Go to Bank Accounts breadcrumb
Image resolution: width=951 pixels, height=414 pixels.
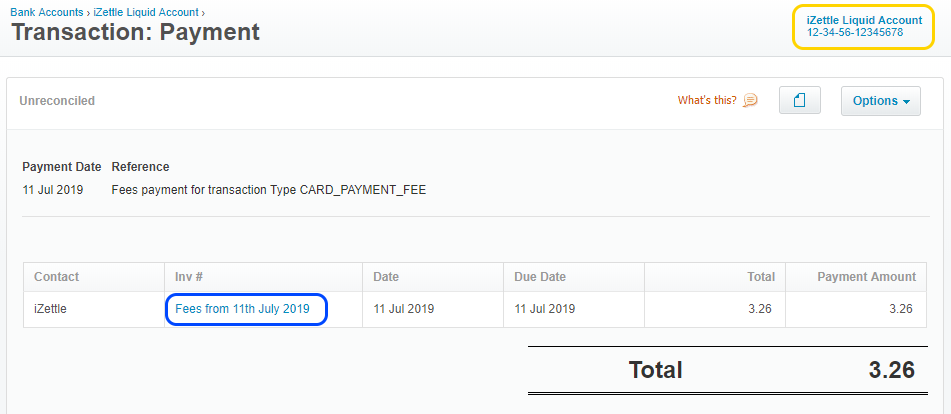click(x=47, y=12)
